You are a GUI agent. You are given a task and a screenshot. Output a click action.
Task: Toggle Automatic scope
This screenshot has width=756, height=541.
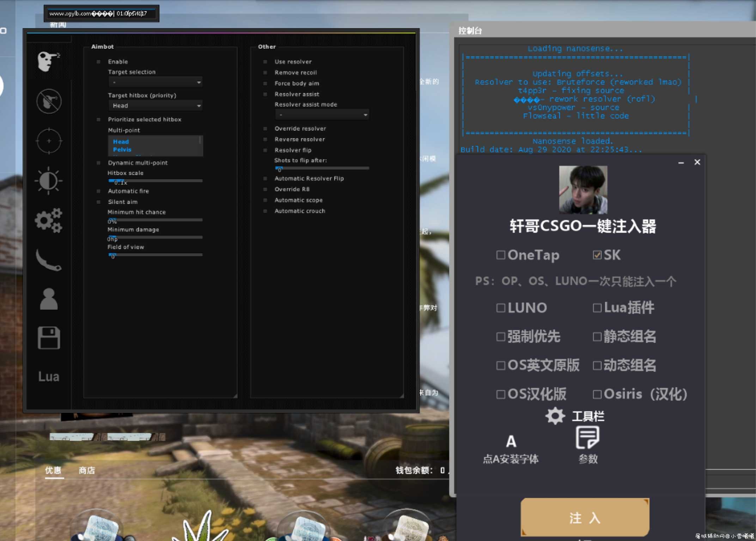[265, 200]
